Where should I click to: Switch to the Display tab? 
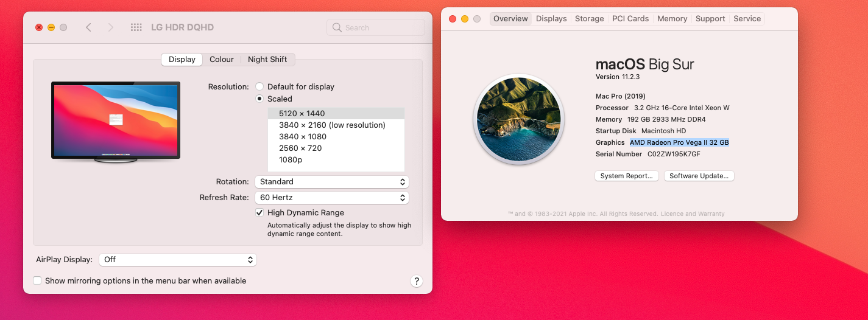coord(182,59)
